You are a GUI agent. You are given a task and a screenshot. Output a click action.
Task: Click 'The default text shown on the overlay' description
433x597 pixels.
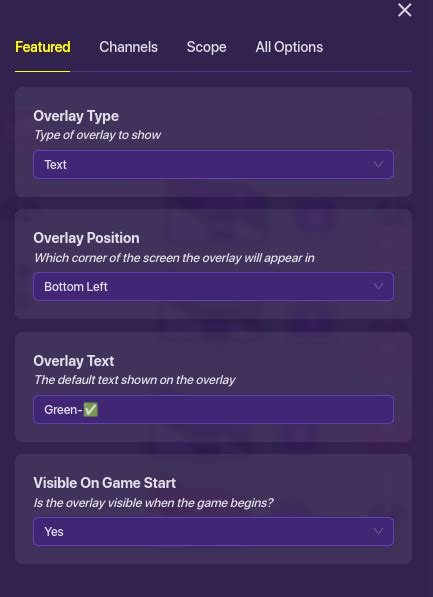[135, 380]
